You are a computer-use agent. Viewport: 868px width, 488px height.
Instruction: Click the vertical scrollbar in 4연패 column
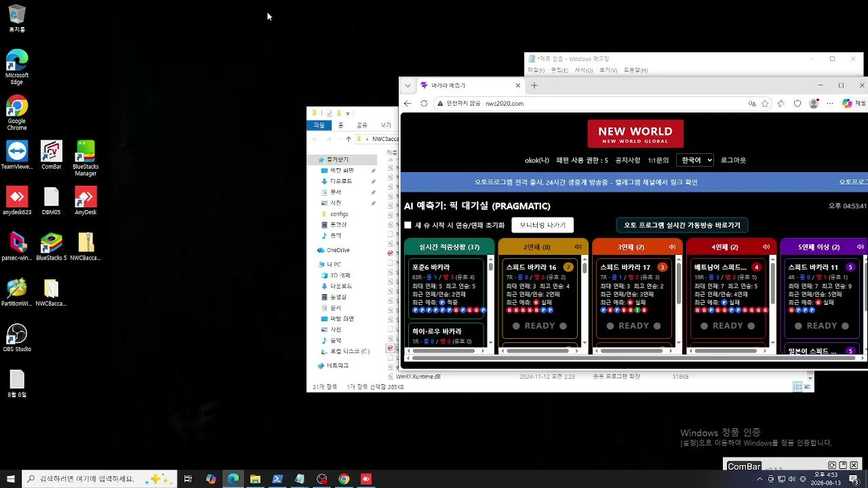[772, 300]
